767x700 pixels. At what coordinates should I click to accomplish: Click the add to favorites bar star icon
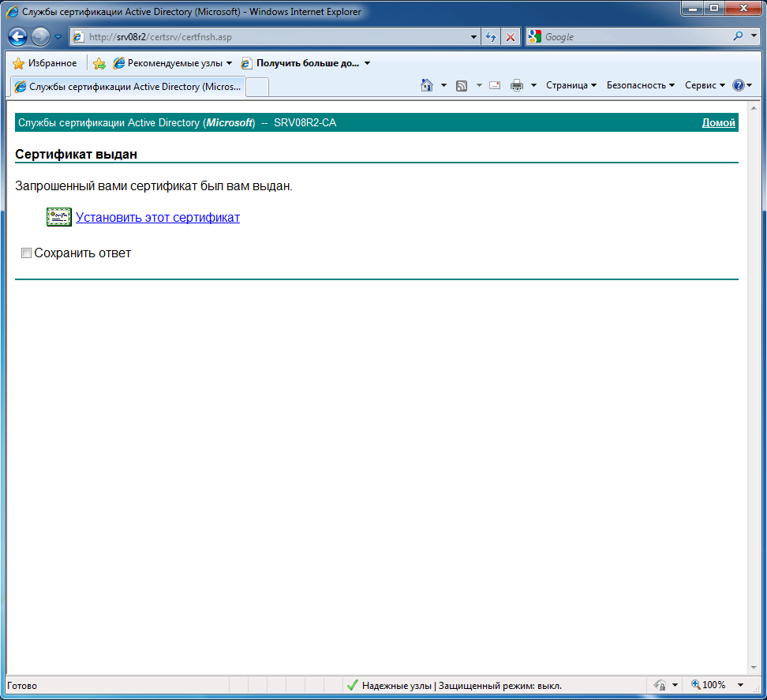(99, 63)
